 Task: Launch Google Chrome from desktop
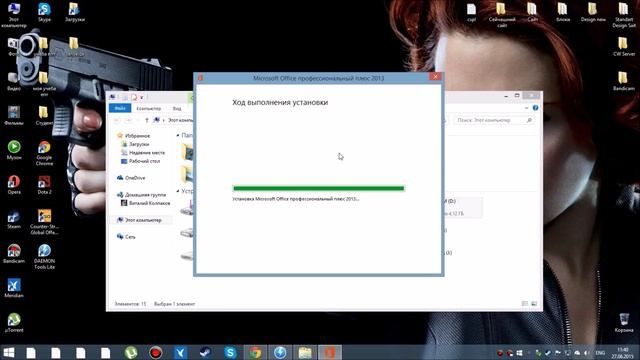(44, 153)
